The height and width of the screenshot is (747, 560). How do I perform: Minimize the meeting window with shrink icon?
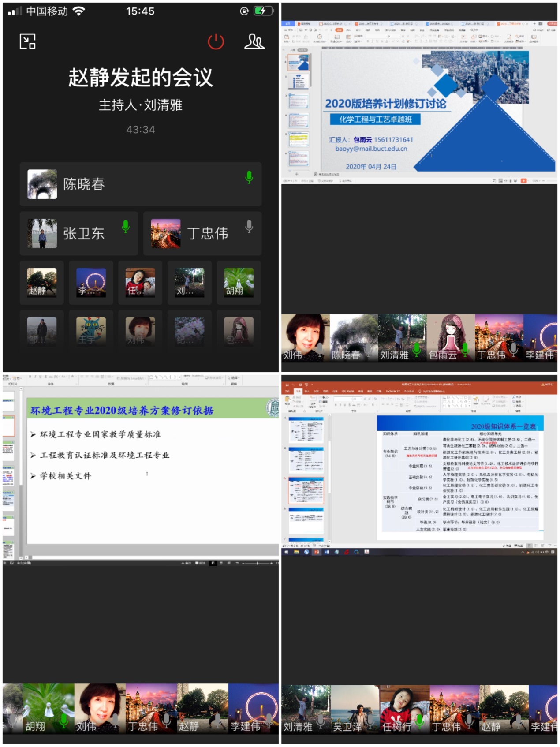27,41
